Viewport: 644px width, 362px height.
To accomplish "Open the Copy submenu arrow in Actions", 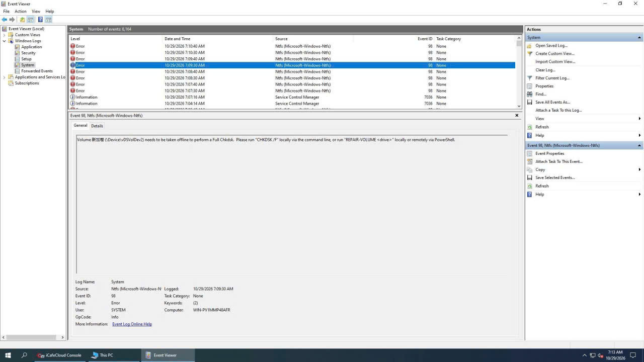I will point(639,169).
